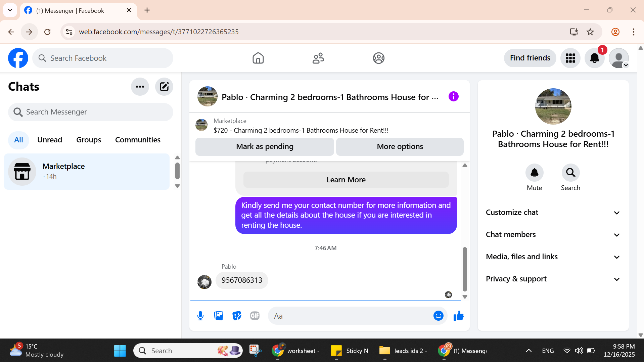
Task: Expand Privacy & support section
Action: click(x=553, y=279)
